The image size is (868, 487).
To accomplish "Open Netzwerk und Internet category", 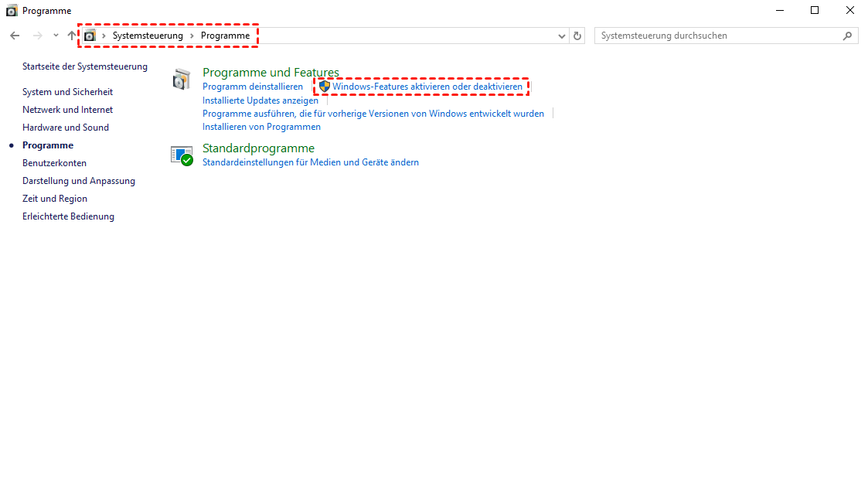I will (67, 110).
